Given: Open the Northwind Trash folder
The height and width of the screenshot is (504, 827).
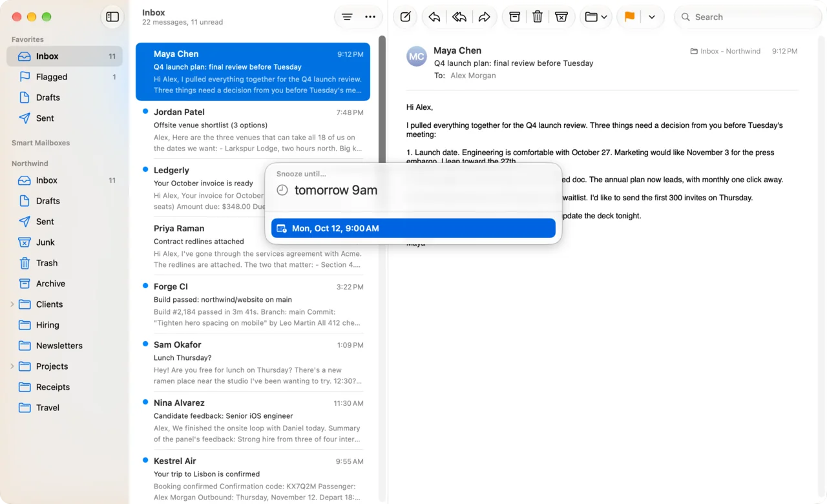Looking at the screenshot, I should 65,263.
